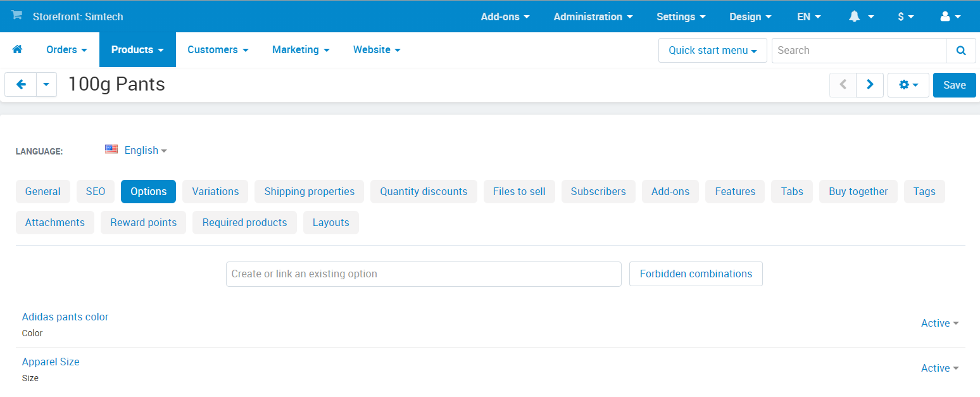The image size is (980, 397).
Task: Open the user profile icon menu
Action: (950, 17)
